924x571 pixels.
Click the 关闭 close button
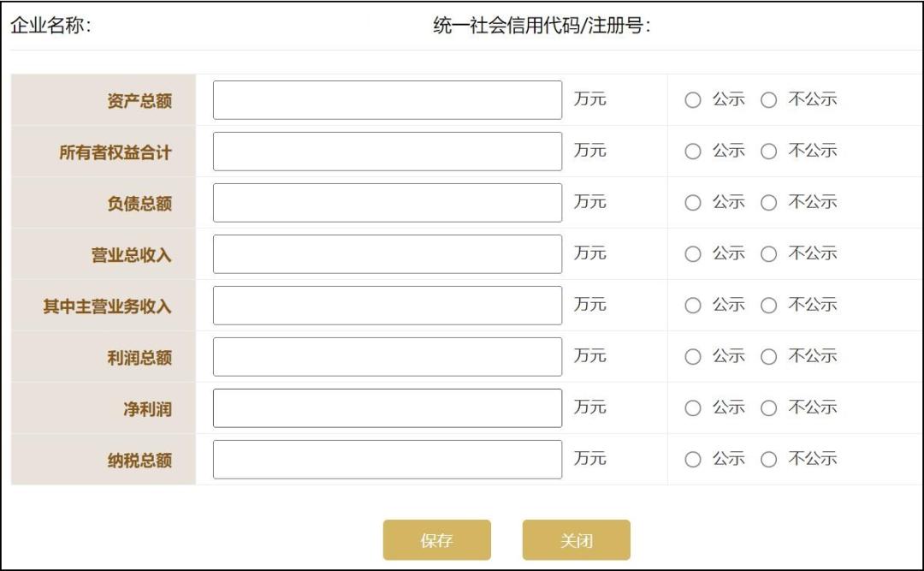click(576, 539)
